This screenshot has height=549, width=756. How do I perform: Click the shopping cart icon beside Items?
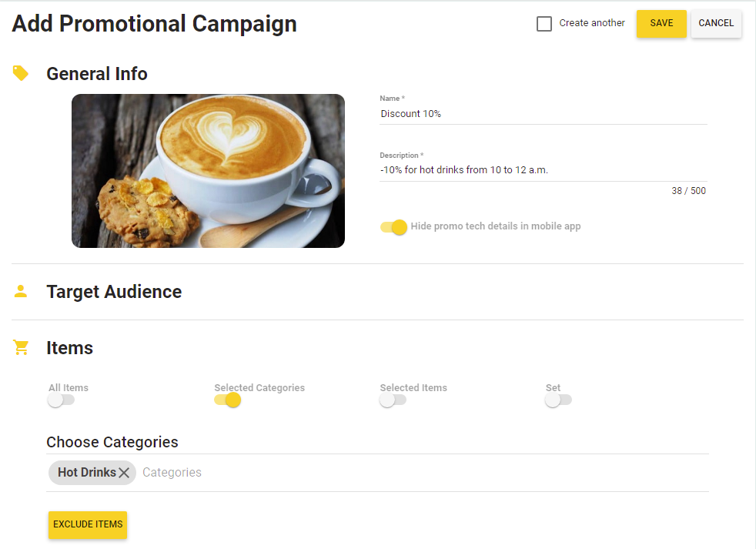click(21, 346)
